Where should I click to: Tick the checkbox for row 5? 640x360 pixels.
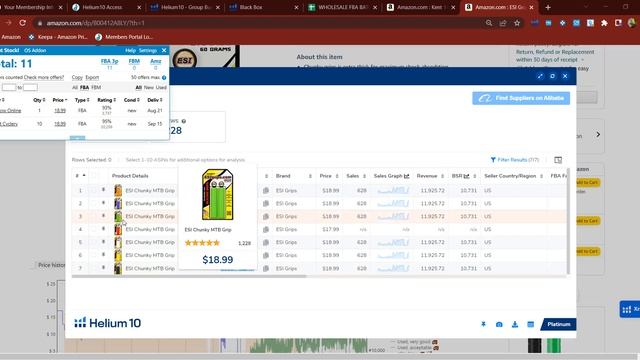pyautogui.click(x=93, y=242)
